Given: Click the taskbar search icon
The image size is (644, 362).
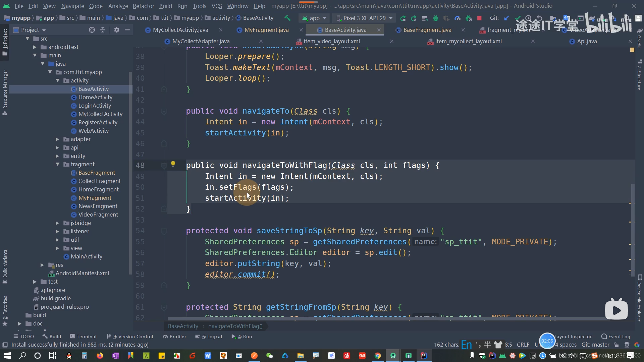Looking at the screenshot, I should (22, 356).
